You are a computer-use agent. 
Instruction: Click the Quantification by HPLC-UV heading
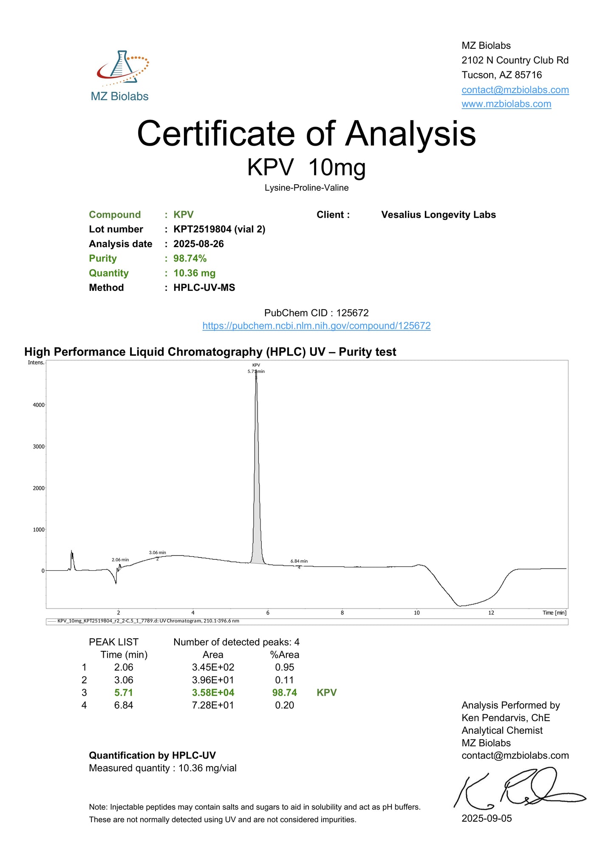pos(152,755)
